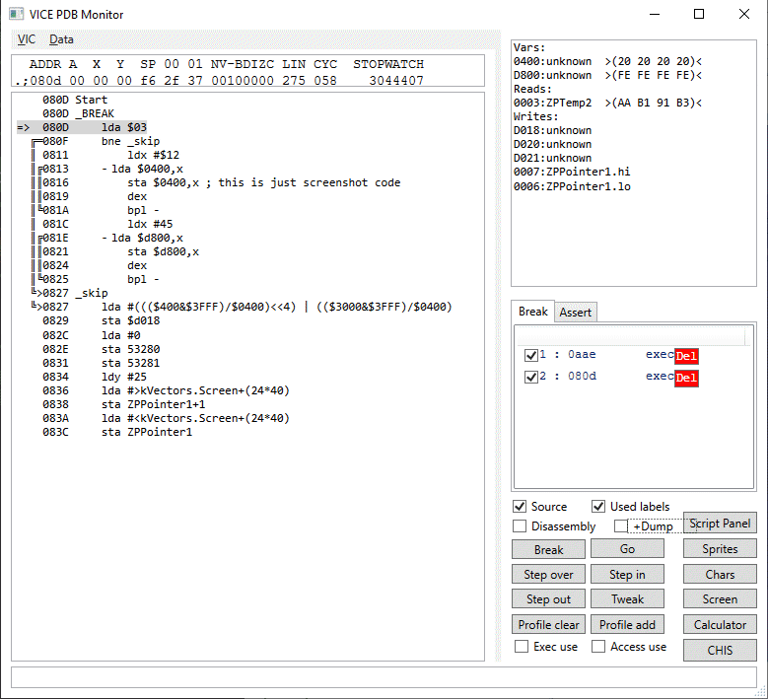Click the 0829 sta $d018 line
This screenshot has height=700, width=768.
coord(101,320)
